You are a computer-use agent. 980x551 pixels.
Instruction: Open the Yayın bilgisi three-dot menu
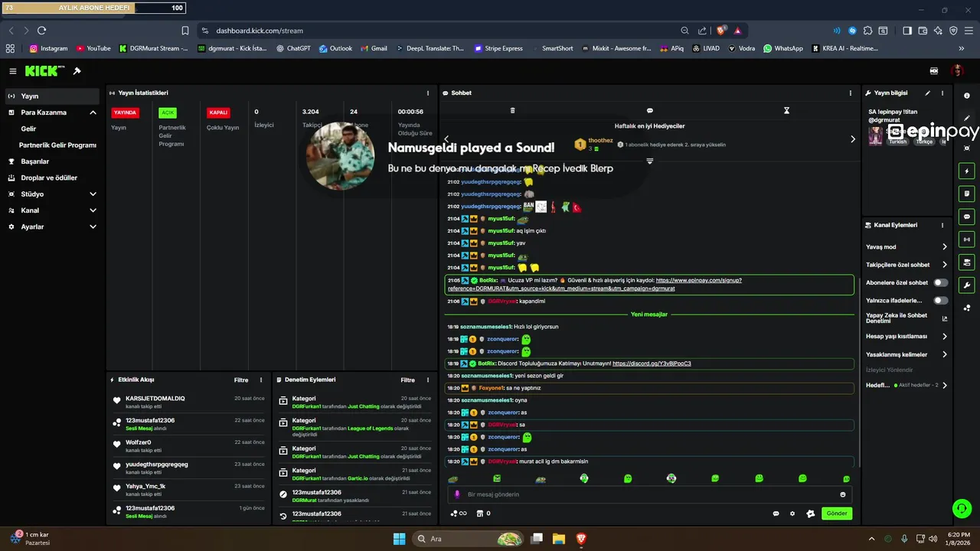coord(942,93)
